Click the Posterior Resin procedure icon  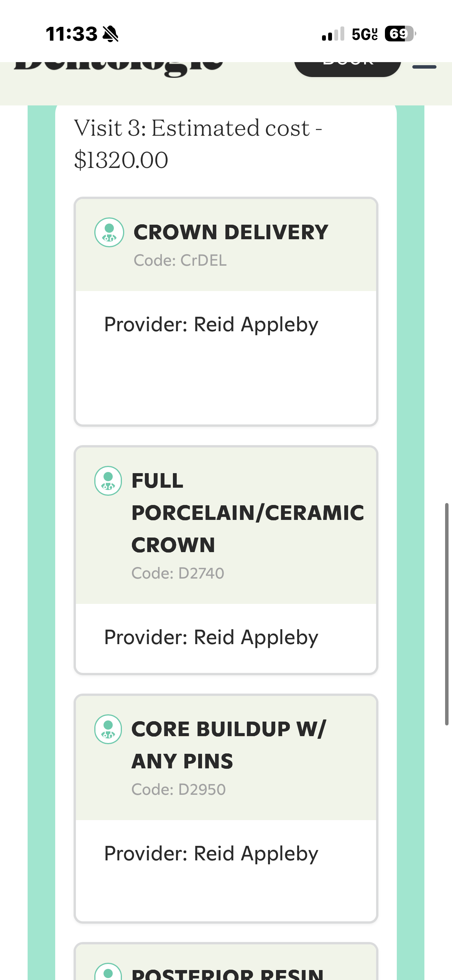(108, 972)
